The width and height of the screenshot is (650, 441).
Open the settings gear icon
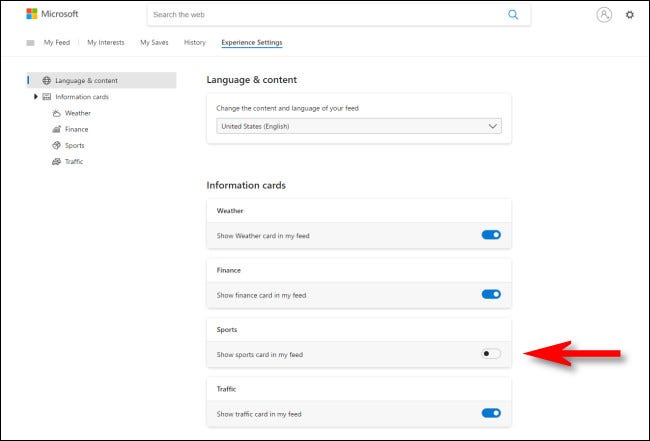pos(629,15)
